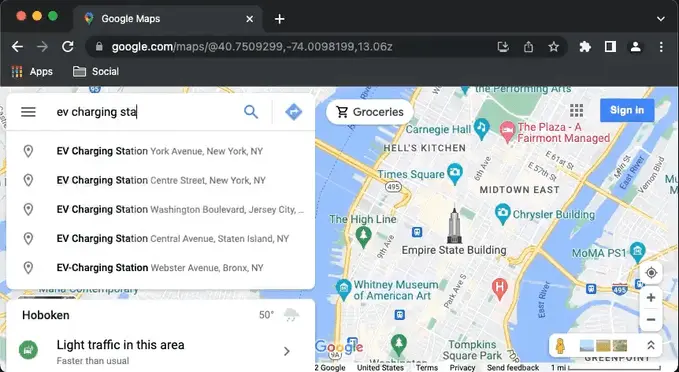Screen dimensions: 679x372
Task: Reload the page
Action: coord(68,46)
